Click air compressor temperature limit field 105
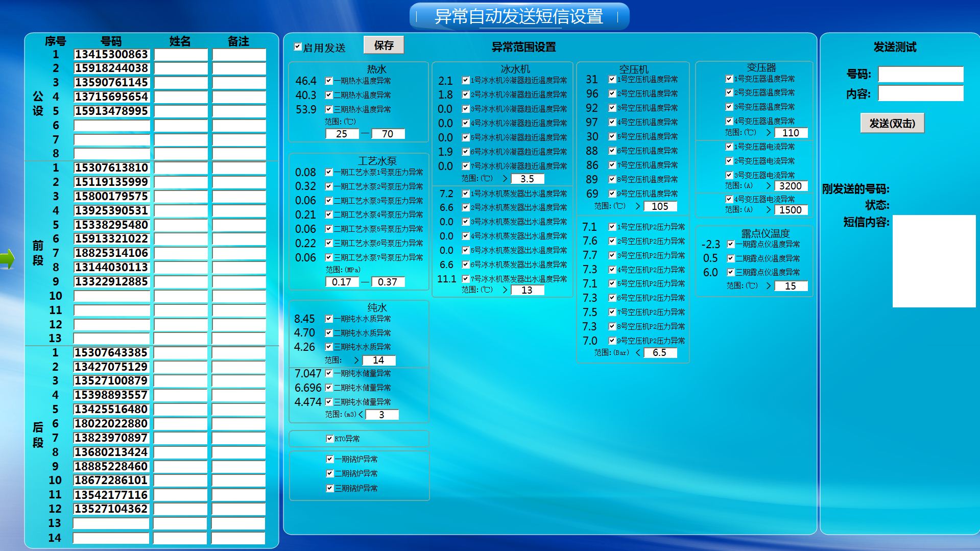 [660, 206]
